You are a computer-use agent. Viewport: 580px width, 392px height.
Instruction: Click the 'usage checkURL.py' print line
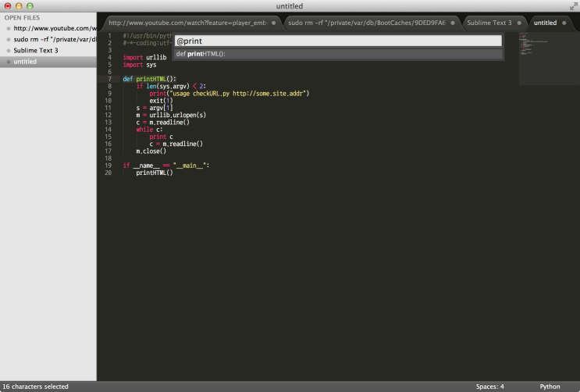(x=229, y=94)
